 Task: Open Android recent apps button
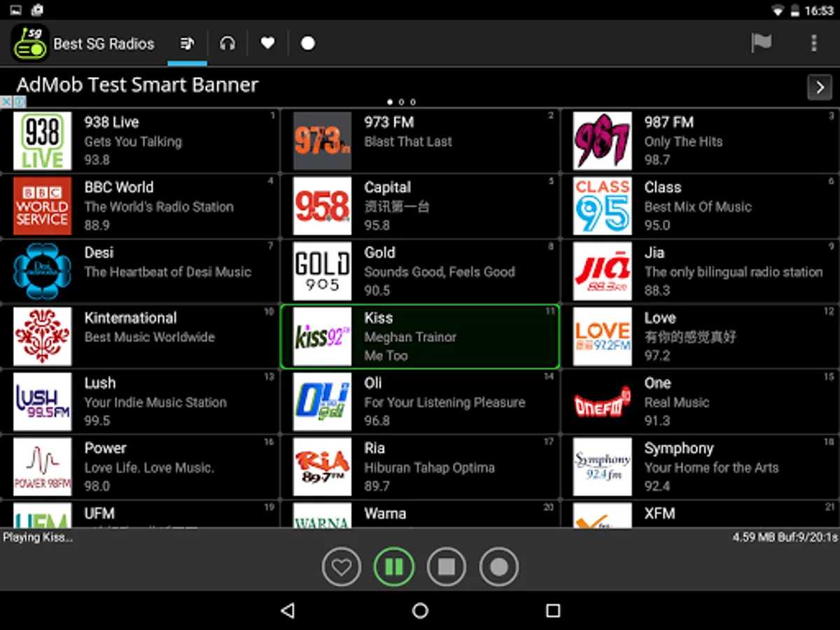(x=553, y=610)
